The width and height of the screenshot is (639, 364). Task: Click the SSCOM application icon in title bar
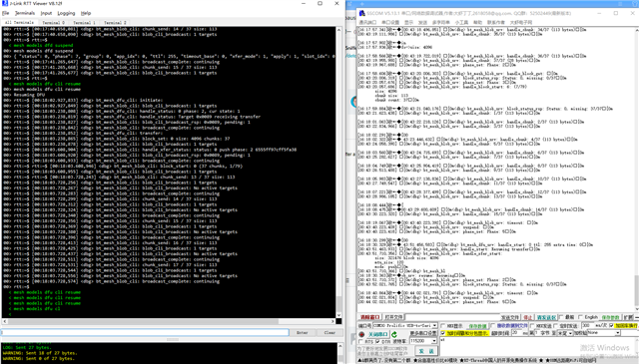click(x=361, y=13)
